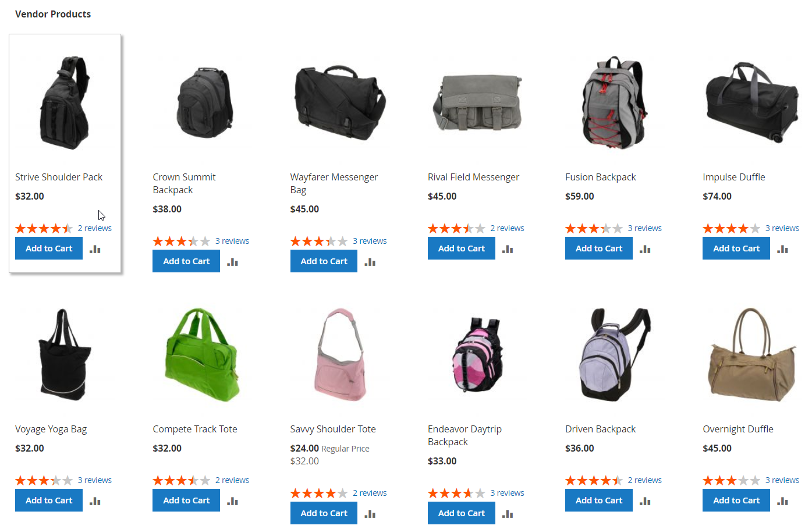The height and width of the screenshot is (529, 812).
Task: Open the pink Savvy Shoulder Tote image
Action: coord(341,354)
